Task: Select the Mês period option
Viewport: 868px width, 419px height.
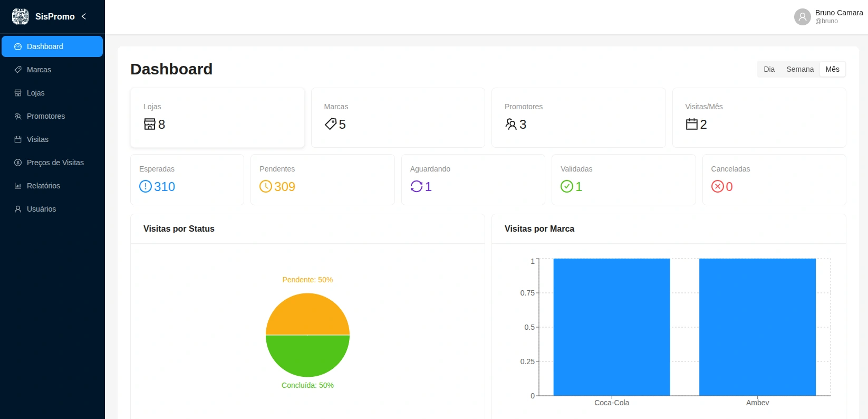Action: point(832,69)
